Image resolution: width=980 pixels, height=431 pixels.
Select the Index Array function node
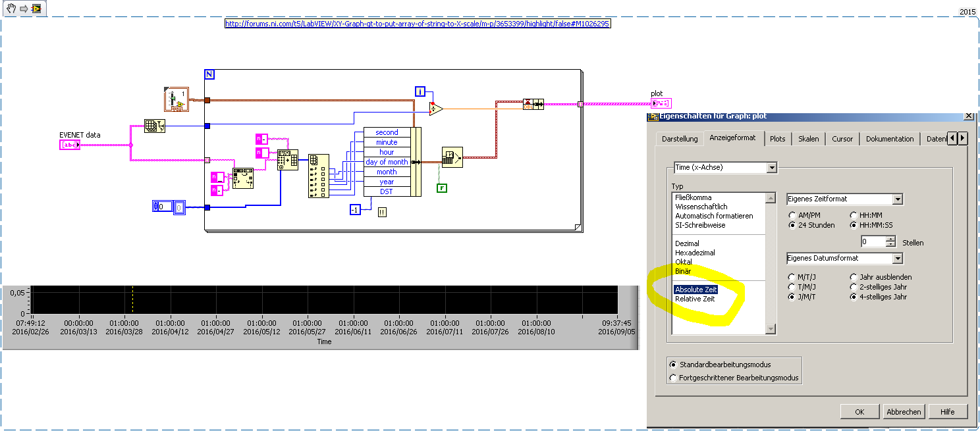tap(319, 176)
